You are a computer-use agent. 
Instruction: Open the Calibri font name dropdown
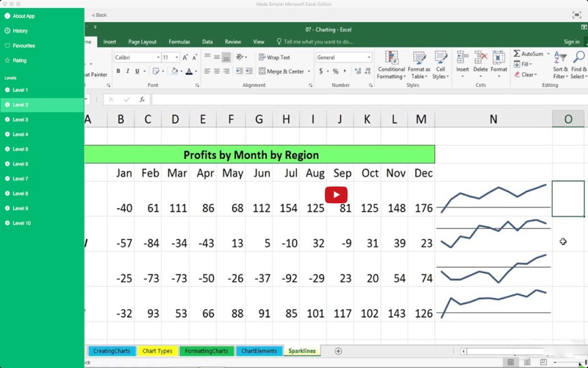pos(158,57)
